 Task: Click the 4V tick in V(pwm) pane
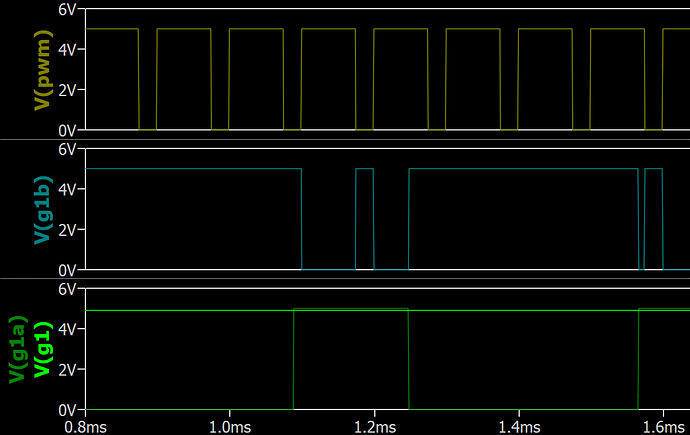[68, 49]
